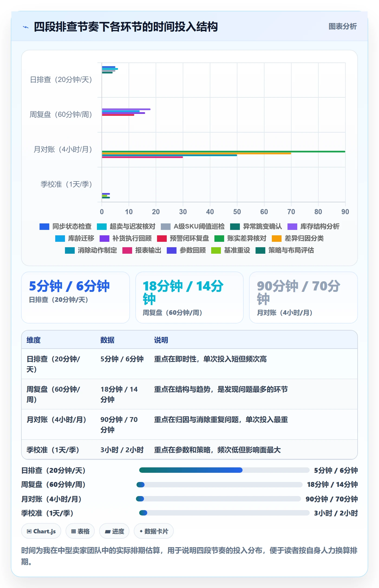Image resolution: width=379 pixels, height=588 pixels.
Task: Click the Chart.js tag chip
Action: 41,531
